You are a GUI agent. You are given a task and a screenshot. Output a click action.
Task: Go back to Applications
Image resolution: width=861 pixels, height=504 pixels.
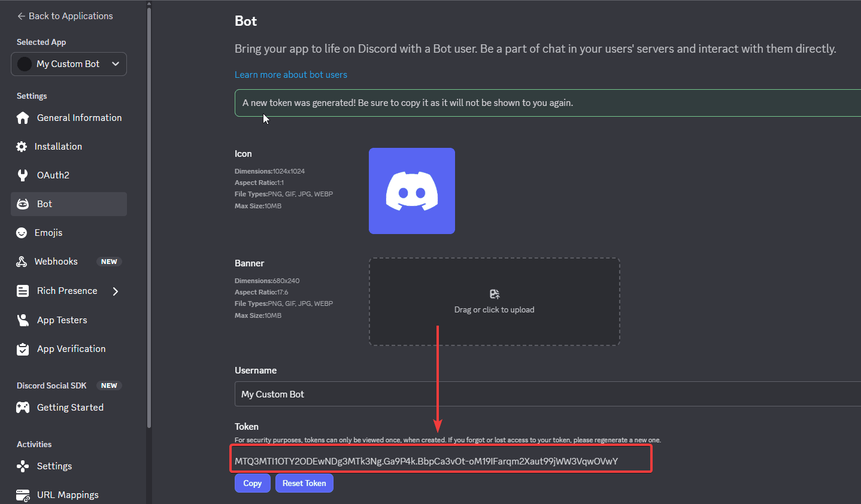click(x=65, y=16)
